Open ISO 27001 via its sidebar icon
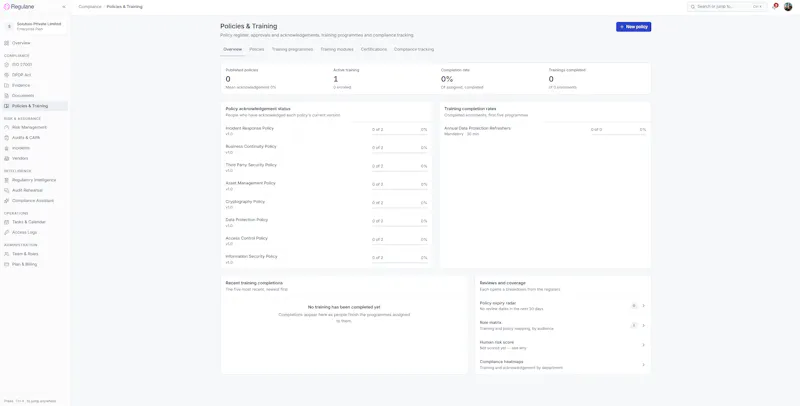This screenshot has width=800, height=406. coord(7,65)
